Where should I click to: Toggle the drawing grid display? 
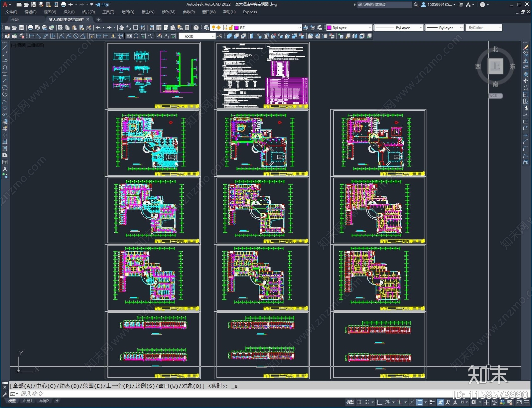tap(359, 402)
